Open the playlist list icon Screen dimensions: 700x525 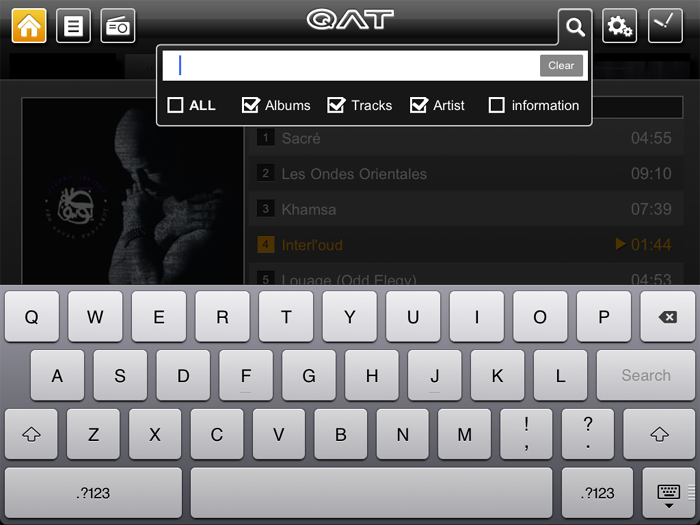point(73,26)
